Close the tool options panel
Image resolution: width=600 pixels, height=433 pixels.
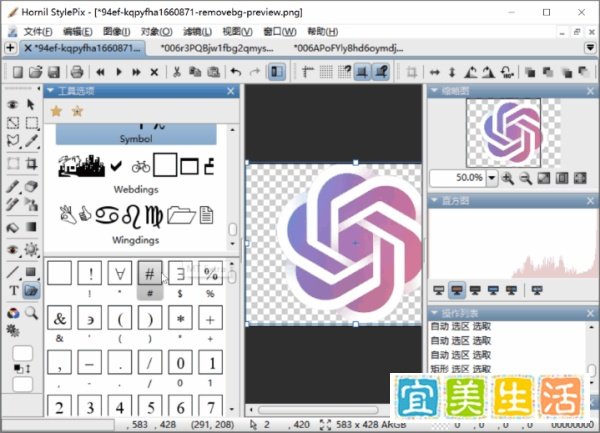[230, 91]
